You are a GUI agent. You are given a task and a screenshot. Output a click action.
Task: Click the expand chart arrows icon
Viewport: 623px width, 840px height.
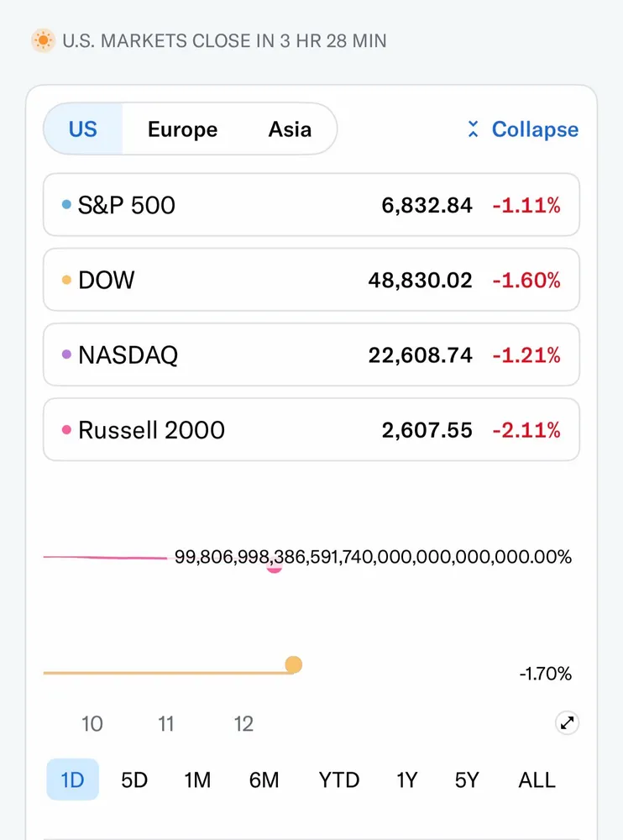(x=568, y=722)
